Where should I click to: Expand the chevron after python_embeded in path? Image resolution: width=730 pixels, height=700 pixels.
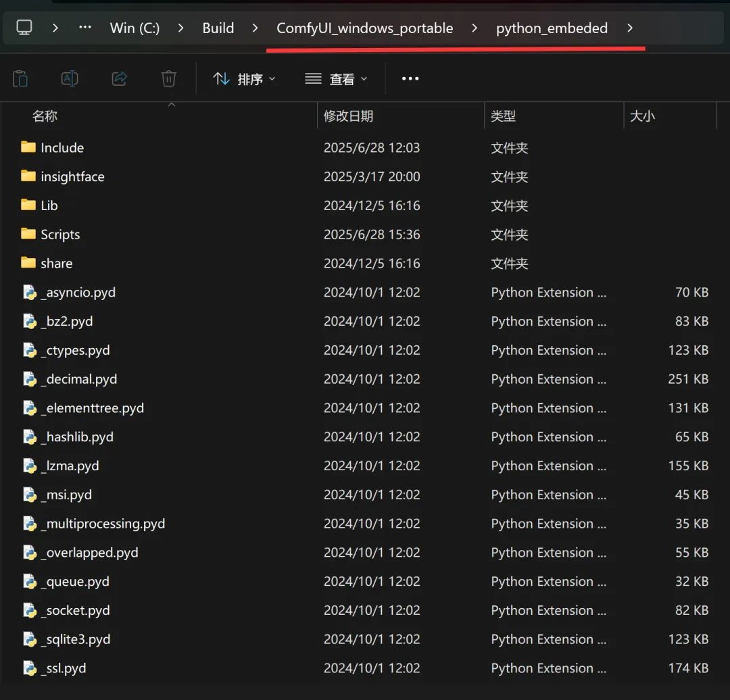click(630, 28)
